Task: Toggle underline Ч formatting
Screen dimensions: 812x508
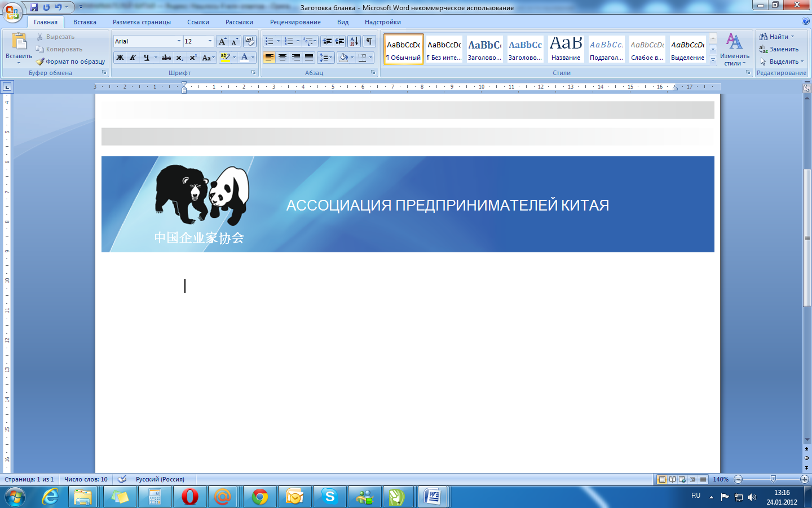Action: [x=147, y=58]
